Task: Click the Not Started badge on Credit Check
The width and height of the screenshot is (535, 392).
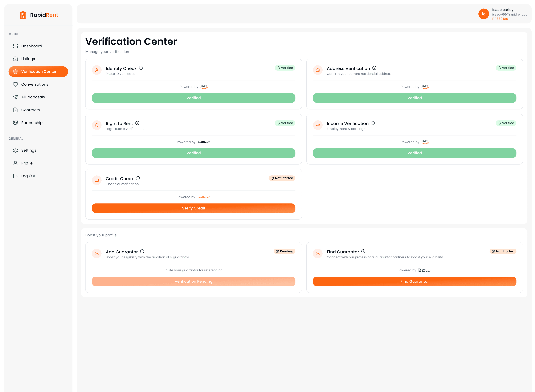Action: (x=282, y=178)
